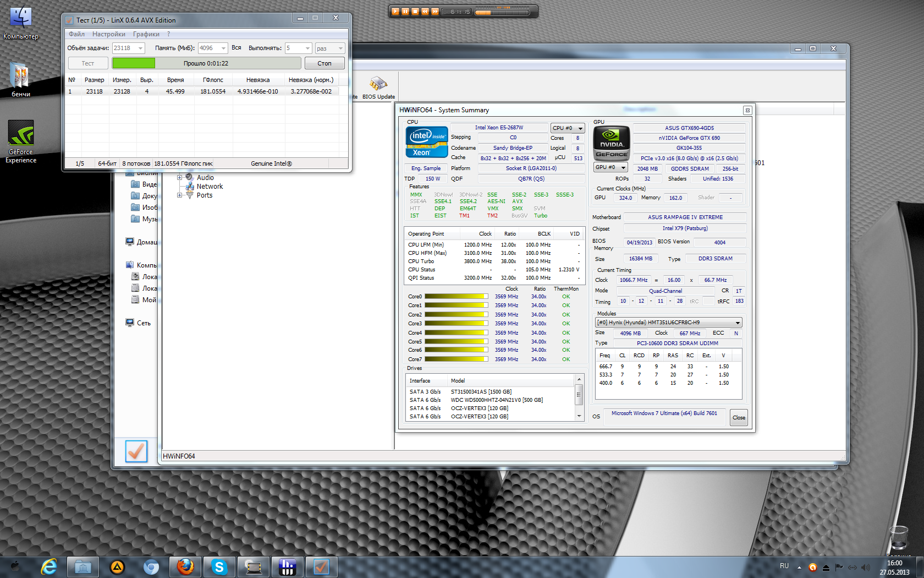This screenshot has height=578, width=924.
Task: Click the Вся memory button in LinX
Action: point(237,48)
